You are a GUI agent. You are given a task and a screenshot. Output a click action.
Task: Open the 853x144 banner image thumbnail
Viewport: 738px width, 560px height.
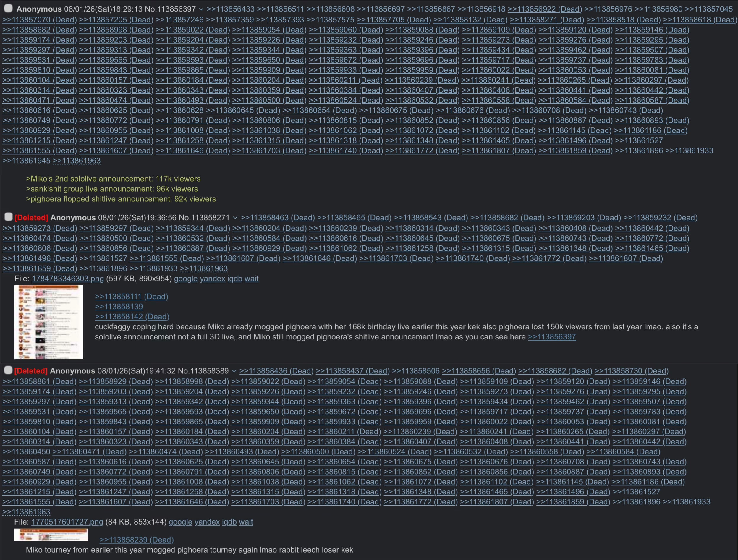(x=51, y=535)
